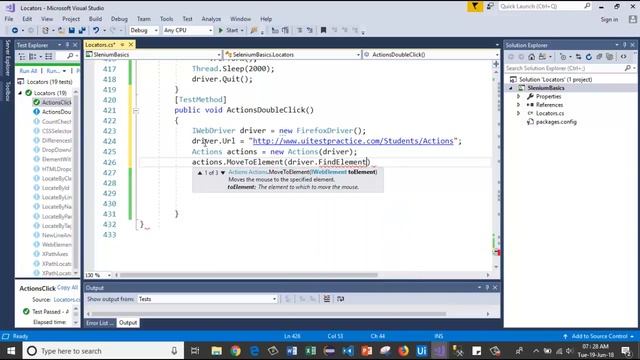Click Add to Source Control in status bar

pos(599,336)
